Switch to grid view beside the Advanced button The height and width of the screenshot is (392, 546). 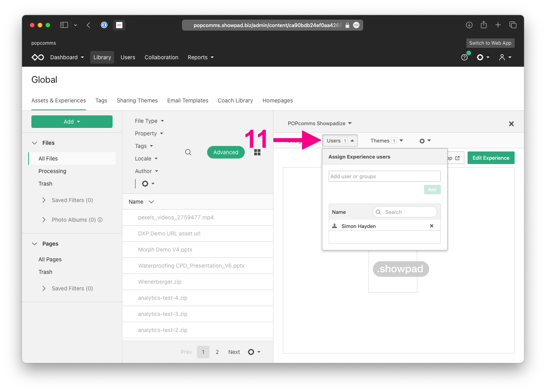257,152
